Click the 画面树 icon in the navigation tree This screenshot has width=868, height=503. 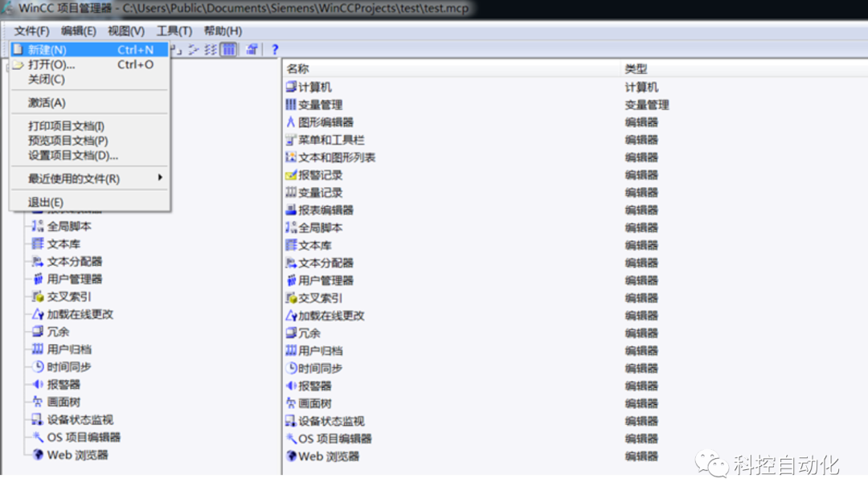click(38, 402)
